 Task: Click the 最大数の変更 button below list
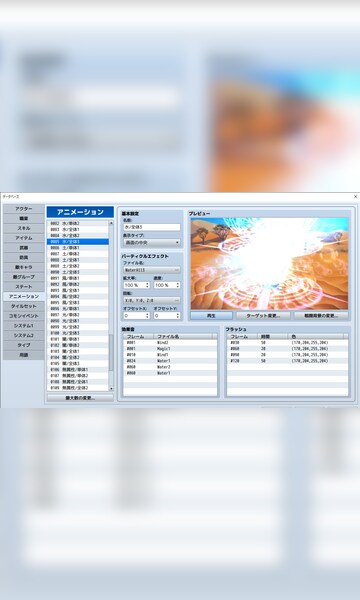click(x=80, y=398)
